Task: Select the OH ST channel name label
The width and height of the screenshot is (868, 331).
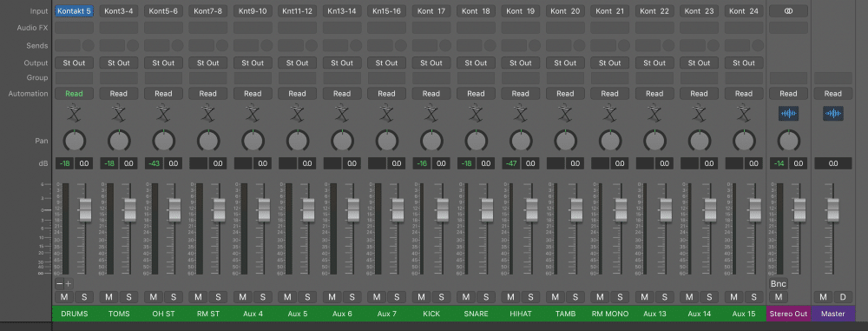Action: pyautogui.click(x=163, y=314)
